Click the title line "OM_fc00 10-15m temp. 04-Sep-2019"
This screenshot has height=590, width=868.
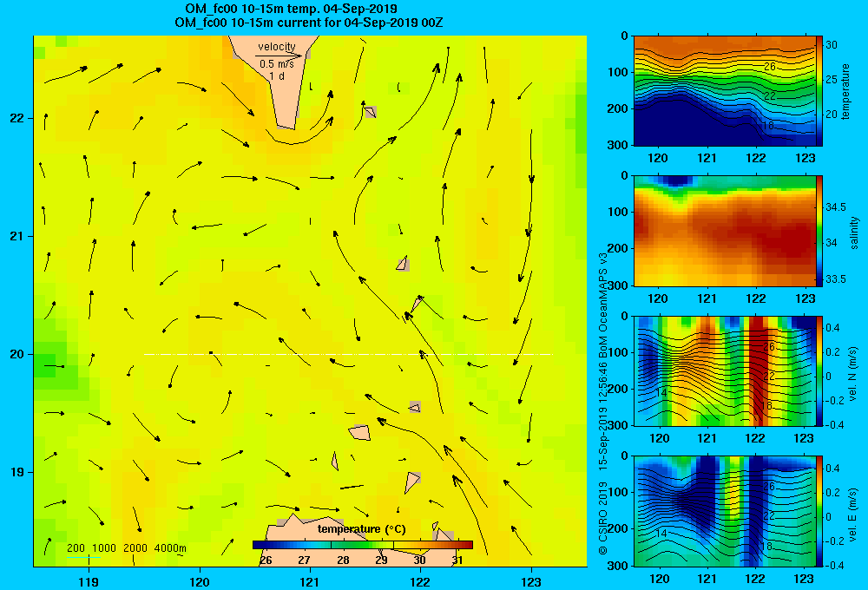tap(291, 9)
